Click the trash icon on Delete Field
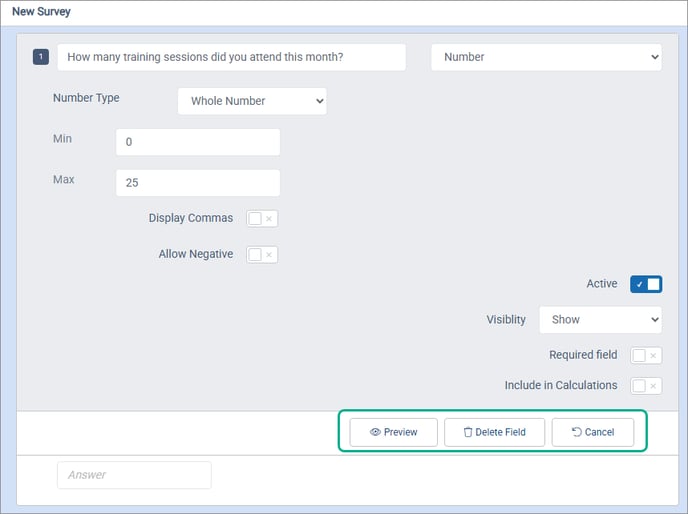This screenshot has height=514, width=688. (467, 432)
